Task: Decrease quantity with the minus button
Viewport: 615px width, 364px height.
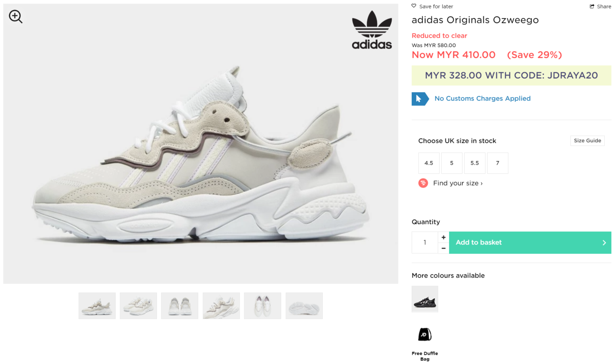Action: [x=444, y=248]
